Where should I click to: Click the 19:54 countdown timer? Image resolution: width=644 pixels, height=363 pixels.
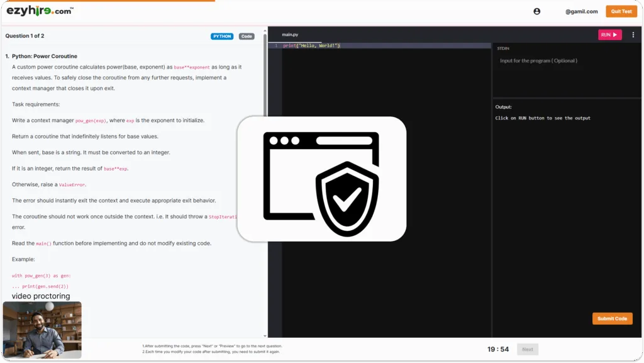497,349
